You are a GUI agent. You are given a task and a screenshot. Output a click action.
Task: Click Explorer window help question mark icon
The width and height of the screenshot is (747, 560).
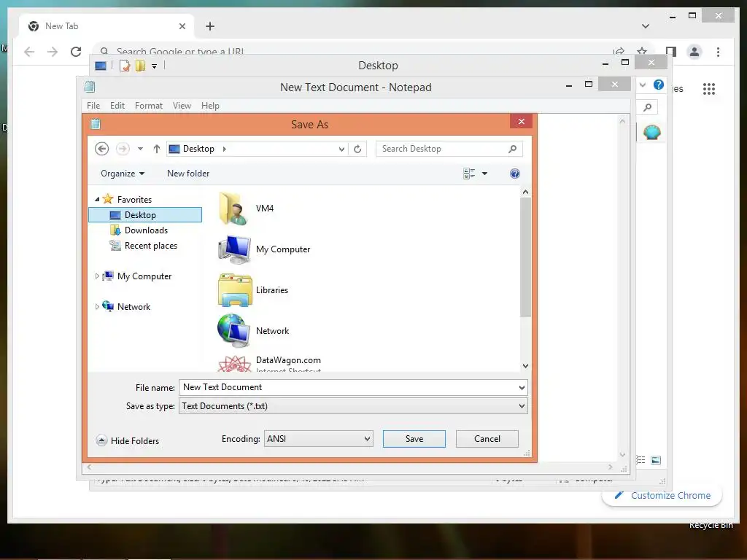coord(659,85)
